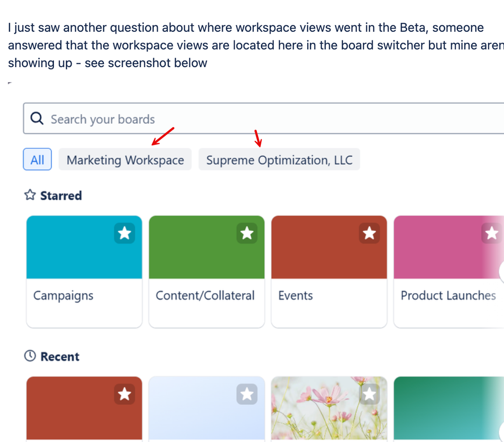Unstar the Content/Collateral board
The image size is (504, 442).
[x=247, y=233]
